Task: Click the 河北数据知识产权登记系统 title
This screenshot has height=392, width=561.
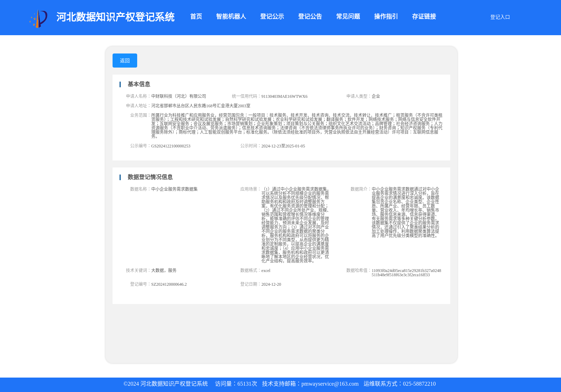Action: click(x=115, y=17)
